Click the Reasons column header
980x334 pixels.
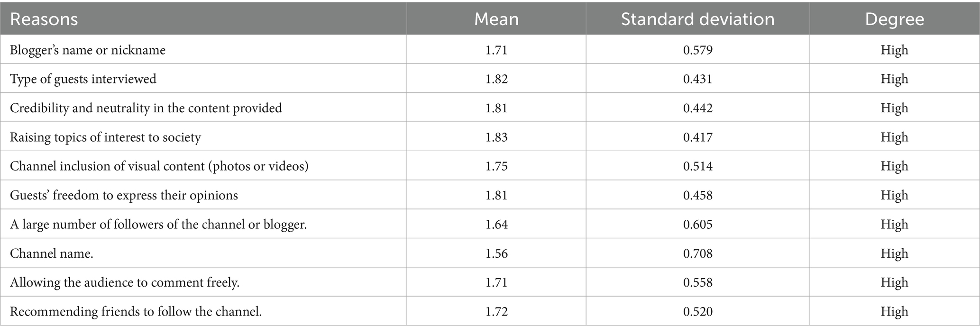pyautogui.click(x=44, y=19)
